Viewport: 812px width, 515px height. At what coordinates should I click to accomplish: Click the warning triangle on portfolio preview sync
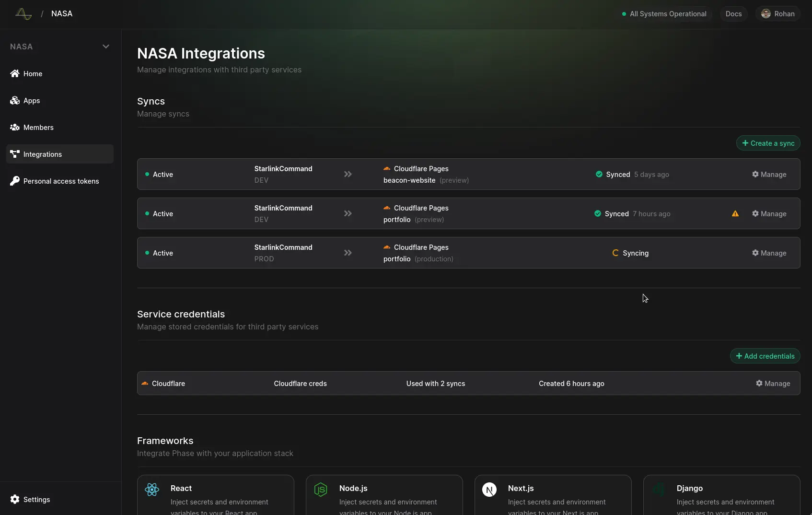[x=735, y=214]
